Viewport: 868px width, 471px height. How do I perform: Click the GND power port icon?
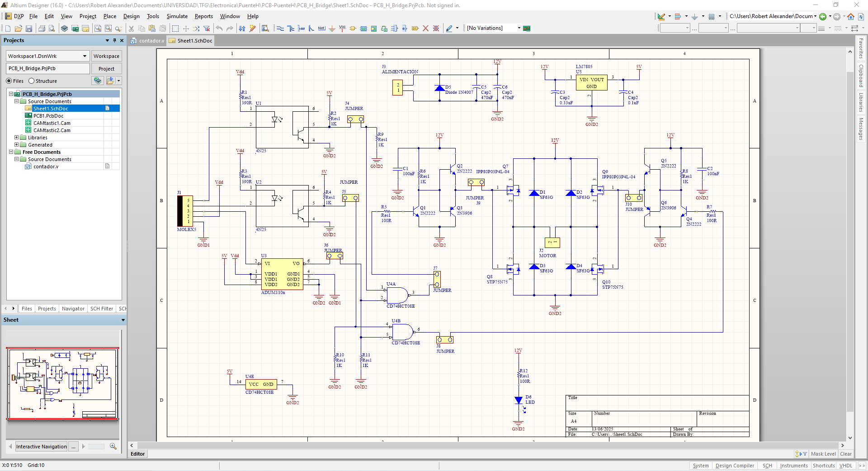(x=332, y=29)
